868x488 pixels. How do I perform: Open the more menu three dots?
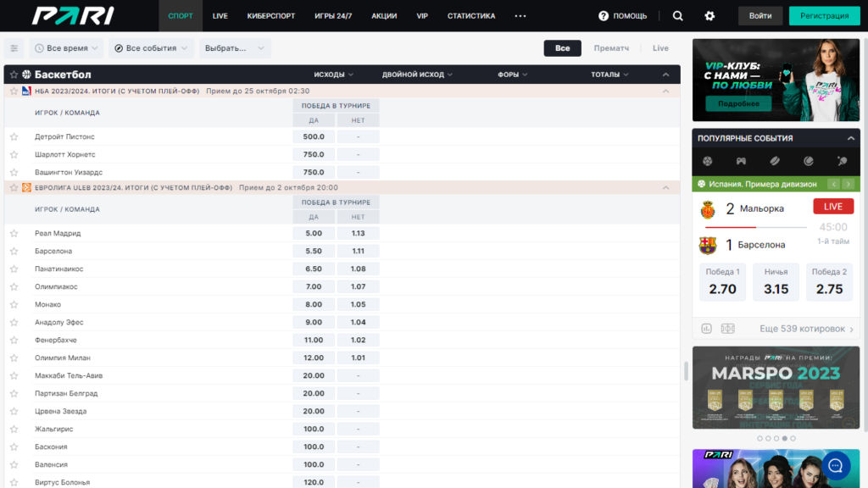(x=520, y=16)
